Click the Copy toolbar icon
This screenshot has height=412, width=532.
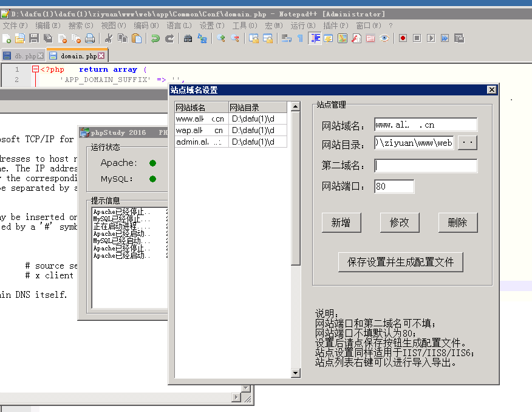pyautogui.click(x=123, y=39)
